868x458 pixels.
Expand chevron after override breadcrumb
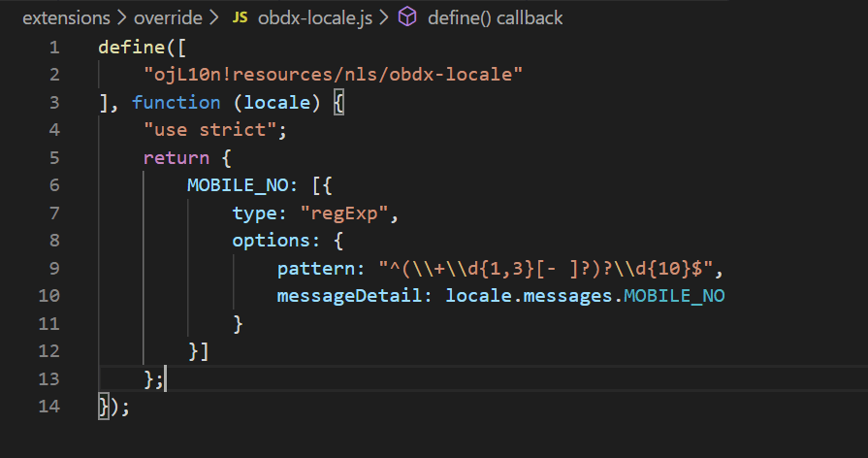213,17
